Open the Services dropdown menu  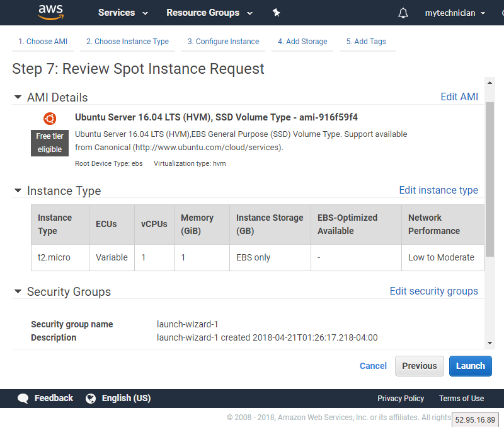pyautogui.click(x=123, y=13)
